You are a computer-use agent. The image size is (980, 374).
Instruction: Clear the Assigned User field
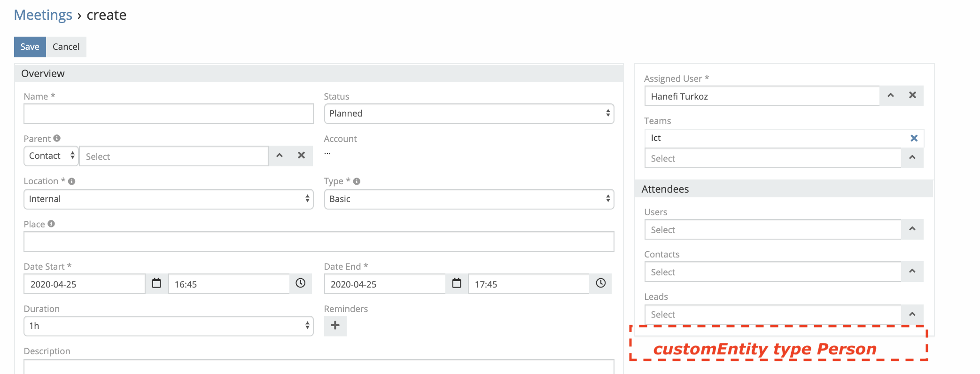point(912,95)
